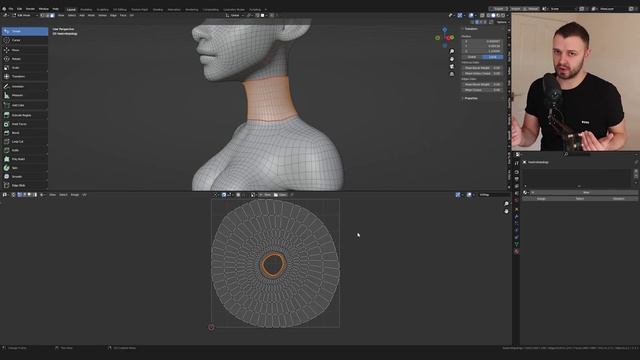Select the Cursor tool
This screenshot has width=640, height=360.
24,40
